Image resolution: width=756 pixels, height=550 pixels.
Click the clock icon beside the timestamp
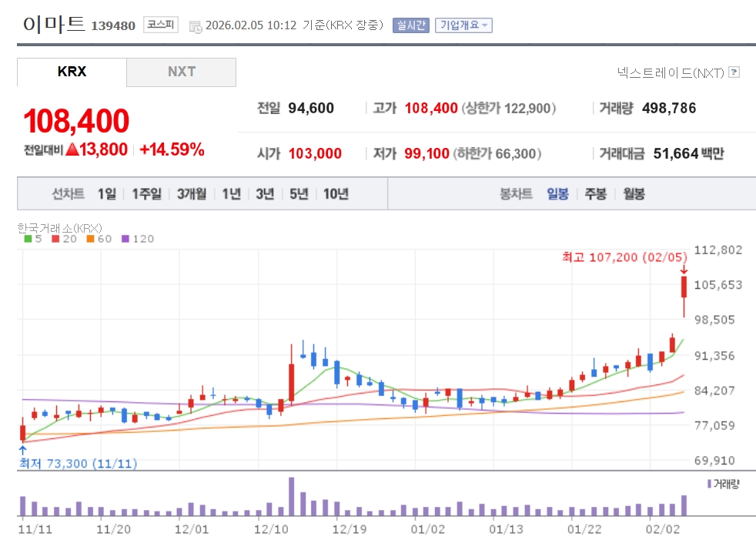(x=195, y=26)
